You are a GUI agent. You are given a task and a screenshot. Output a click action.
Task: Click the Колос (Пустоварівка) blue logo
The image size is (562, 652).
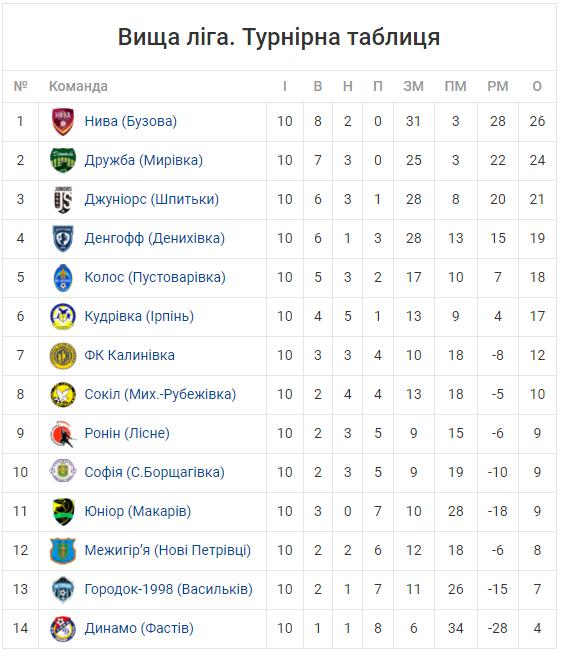(63, 277)
